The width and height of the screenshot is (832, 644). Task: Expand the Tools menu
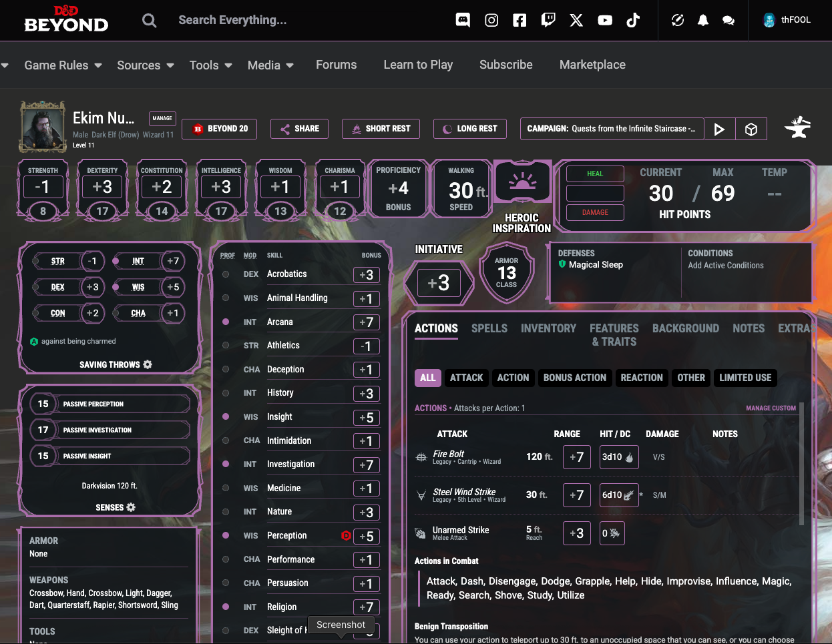click(x=211, y=65)
